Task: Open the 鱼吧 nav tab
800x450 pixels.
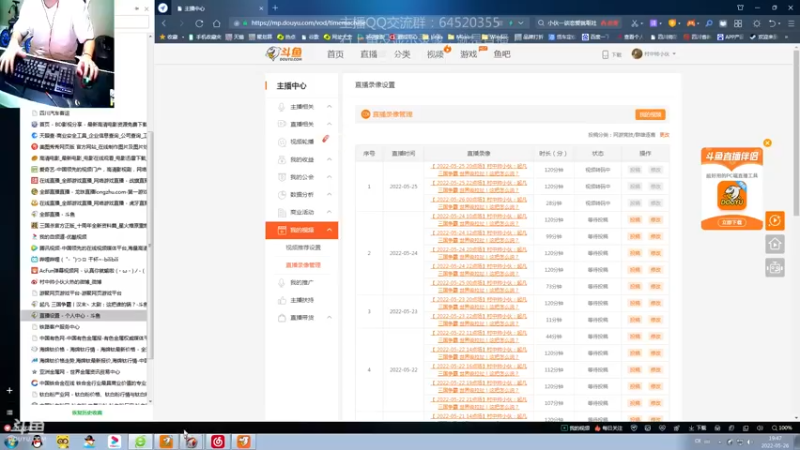Action: (502, 54)
